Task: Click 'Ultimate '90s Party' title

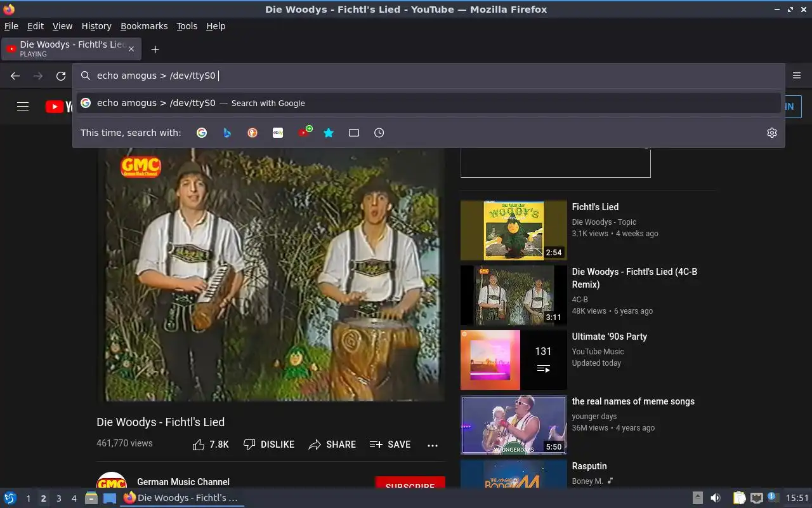Action: pos(609,337)
